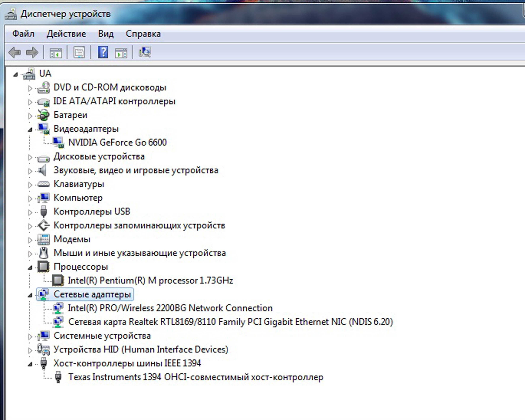525x420 pixels.
Task: Select Контроллеры запоминающих устройств
Action: click(139, 225)
